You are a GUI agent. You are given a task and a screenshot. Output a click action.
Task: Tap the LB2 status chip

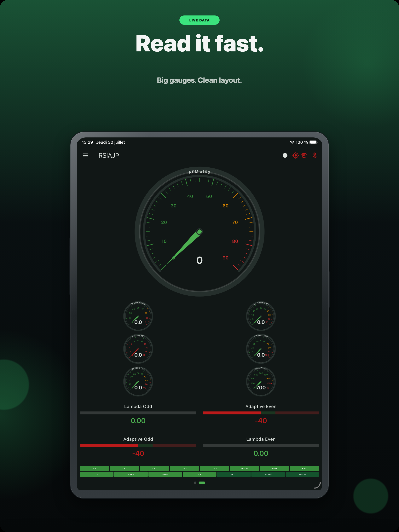[155, 468]
